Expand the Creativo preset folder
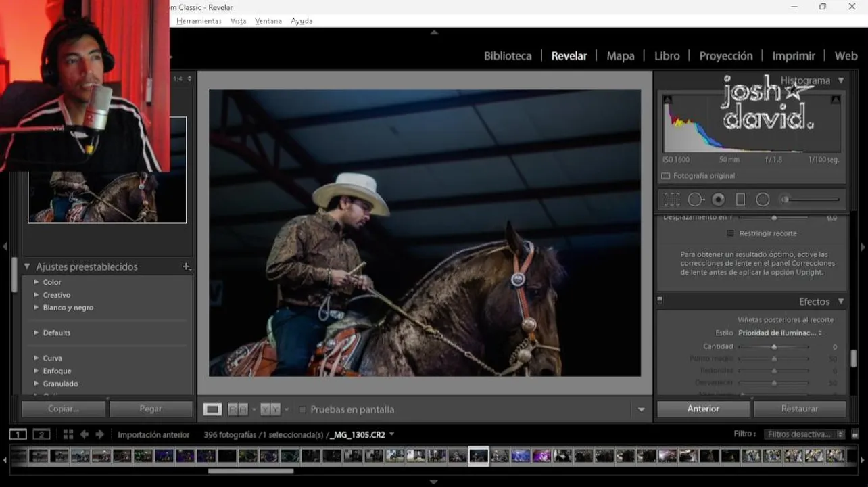The image size is (868, 487). click(x=37, y=295)
